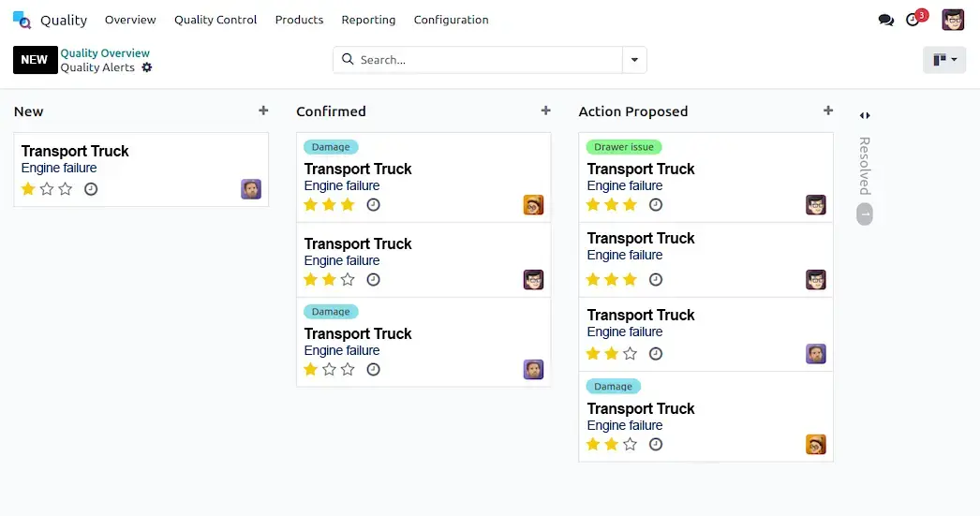Set third star on the New column card
The width and height of the screenshot is (980, 516).
click(x=66, y=189)
